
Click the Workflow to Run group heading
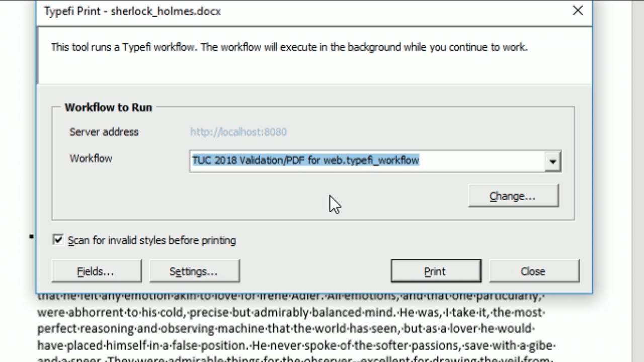[x=108, y=107]
